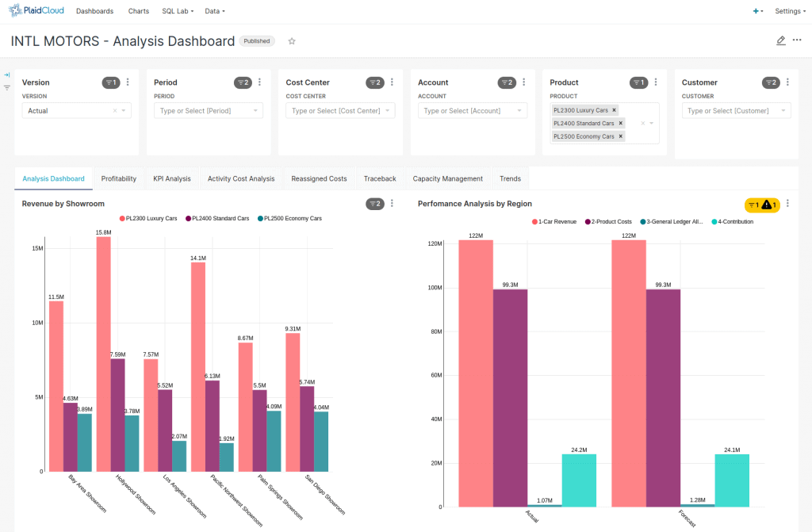Open the Cost Center select dropdown

[341, 110]
